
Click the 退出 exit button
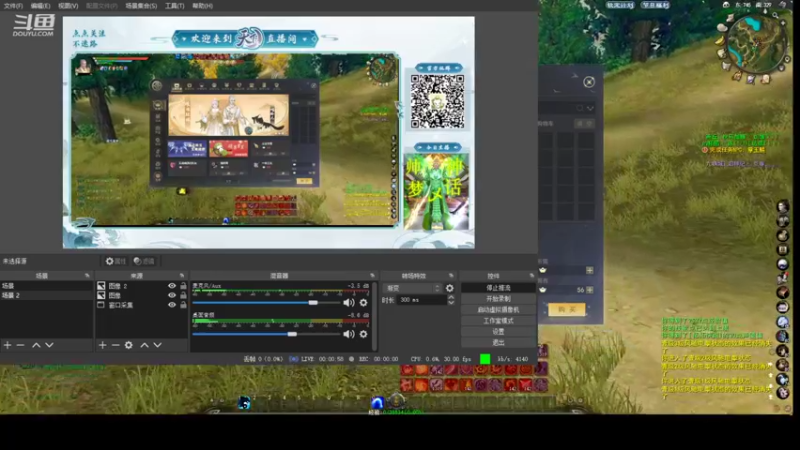498,343
